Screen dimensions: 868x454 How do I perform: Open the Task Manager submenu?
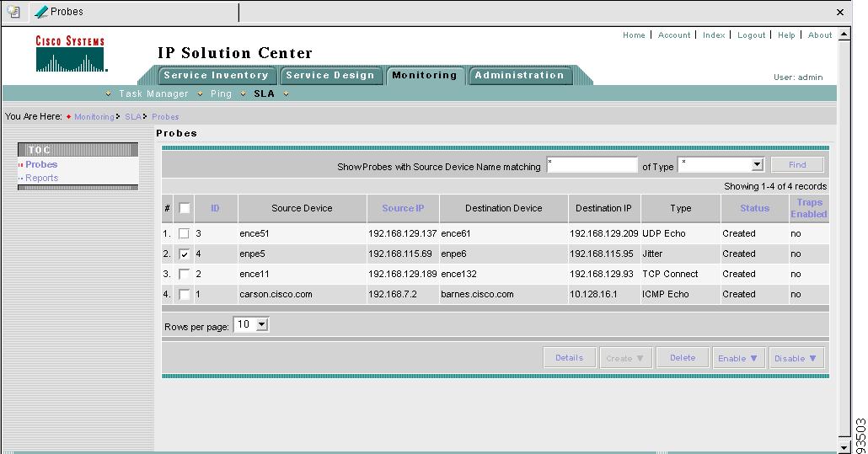point(153,93)
